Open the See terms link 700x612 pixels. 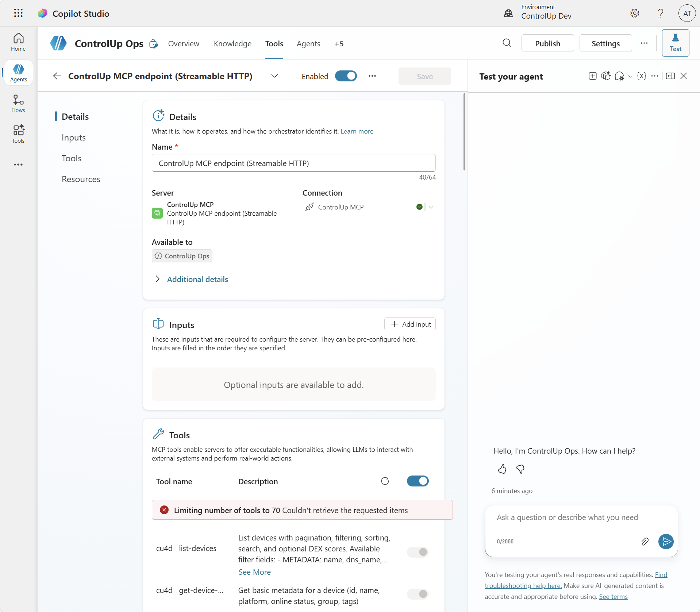613,597
